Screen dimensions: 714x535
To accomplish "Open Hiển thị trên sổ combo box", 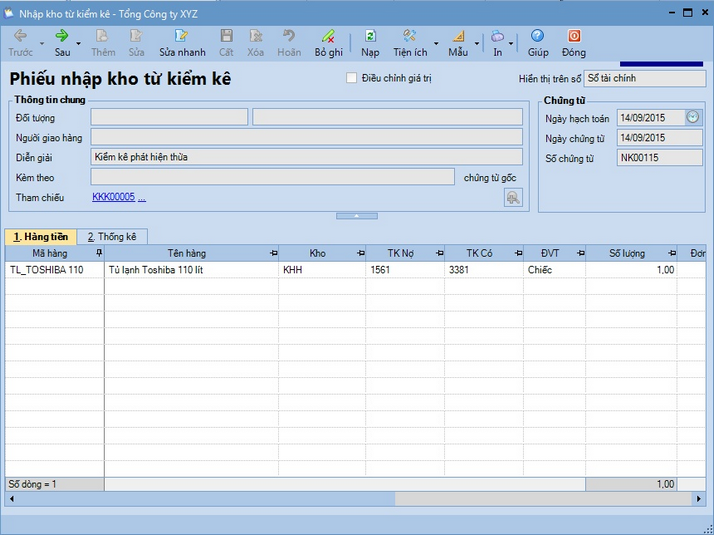I will click(644, 78).
